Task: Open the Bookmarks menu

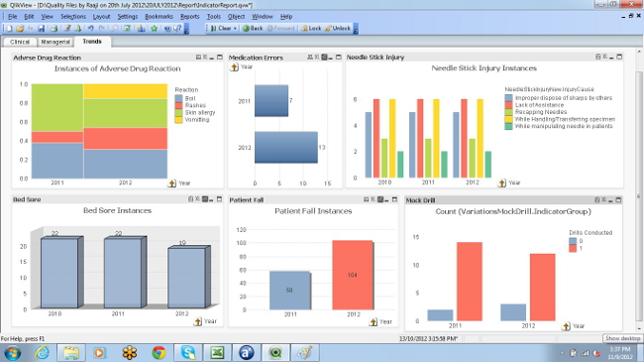Action: pos(159,17)
